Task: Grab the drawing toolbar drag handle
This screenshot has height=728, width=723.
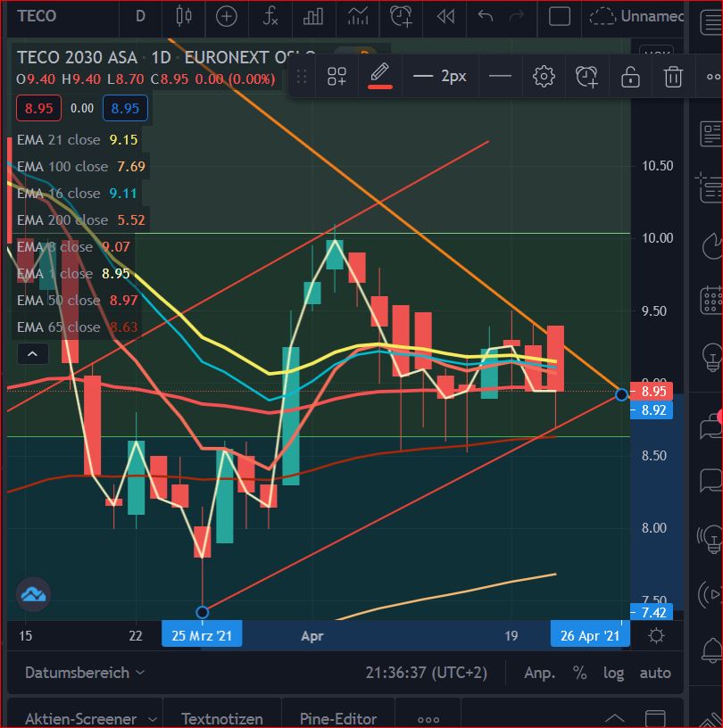Action: tap(302, 77)
